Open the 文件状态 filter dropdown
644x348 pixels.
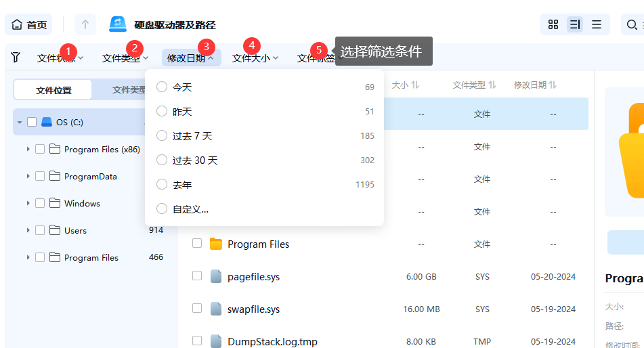pos(60,58)
